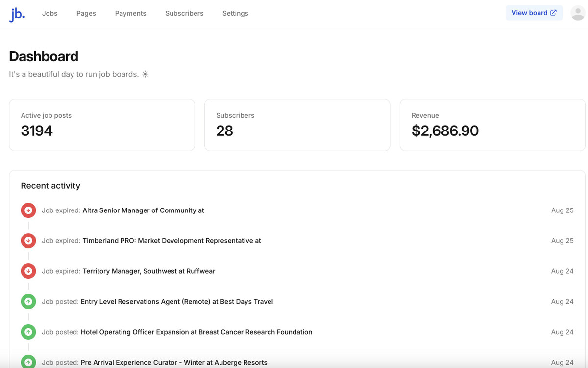Click the Active job posts card
588x368 pixels.
(x=102, y=125)
